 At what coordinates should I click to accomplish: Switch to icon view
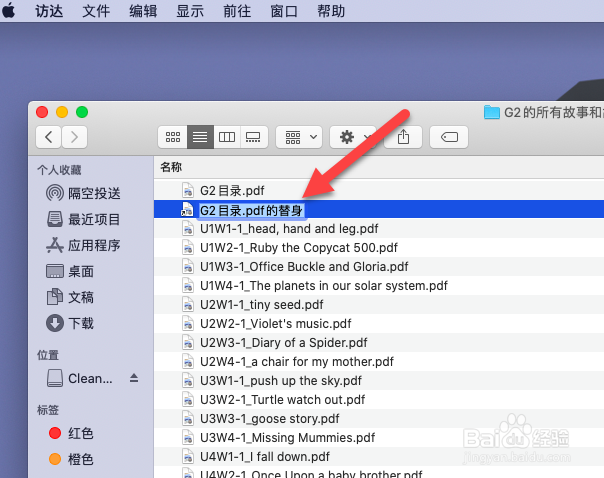[x=173, y=137]
